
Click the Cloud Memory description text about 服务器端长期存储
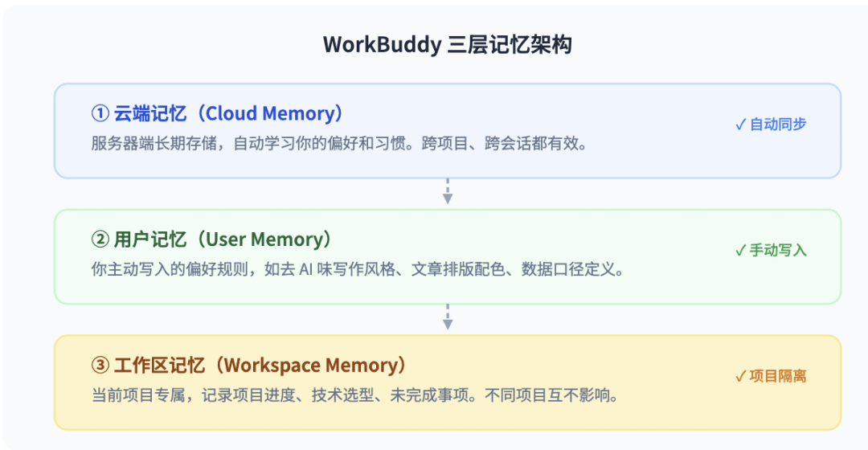click(339, 143)
